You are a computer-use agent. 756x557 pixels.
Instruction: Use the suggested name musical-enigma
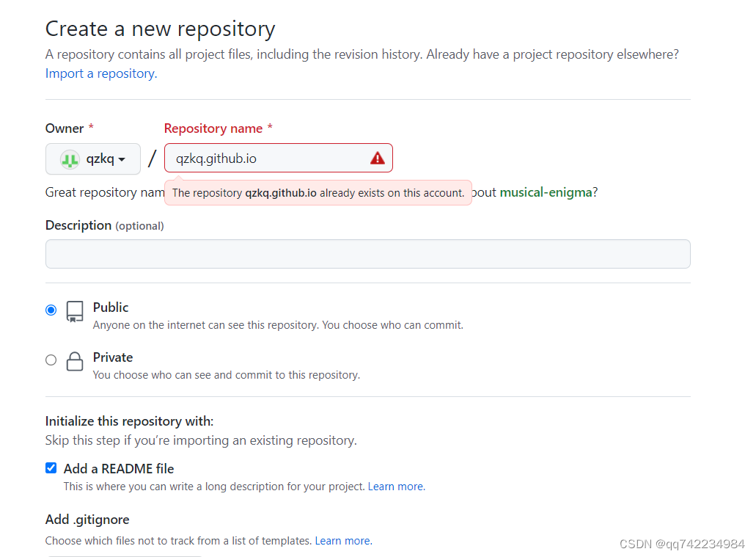(x=546, y=192)
